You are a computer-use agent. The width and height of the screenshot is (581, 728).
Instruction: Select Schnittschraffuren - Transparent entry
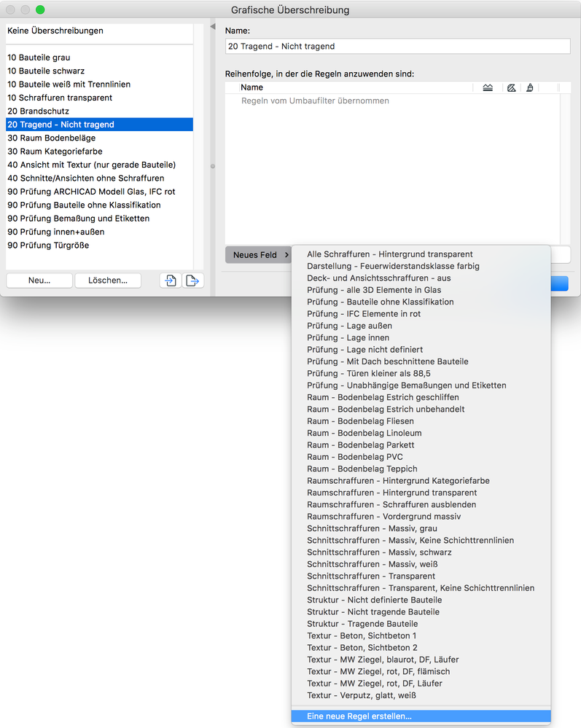[370, 576]
